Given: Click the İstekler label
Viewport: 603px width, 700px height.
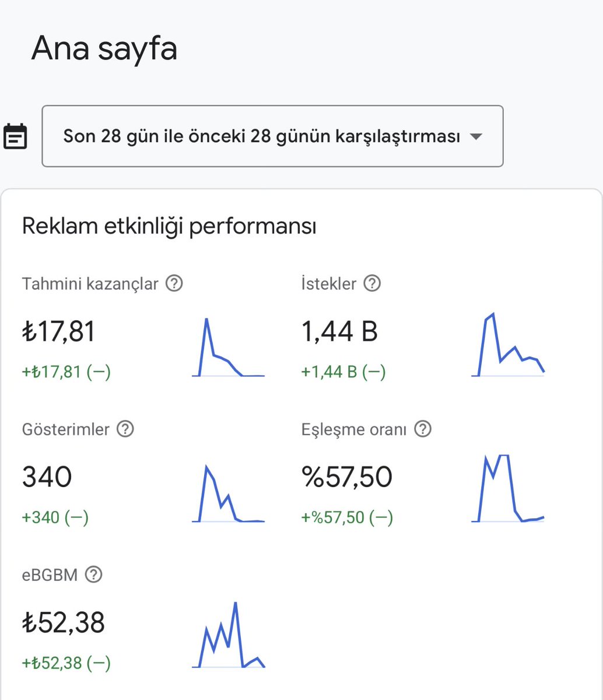Looking at the screenshot, I should click(x=329, y=284).
